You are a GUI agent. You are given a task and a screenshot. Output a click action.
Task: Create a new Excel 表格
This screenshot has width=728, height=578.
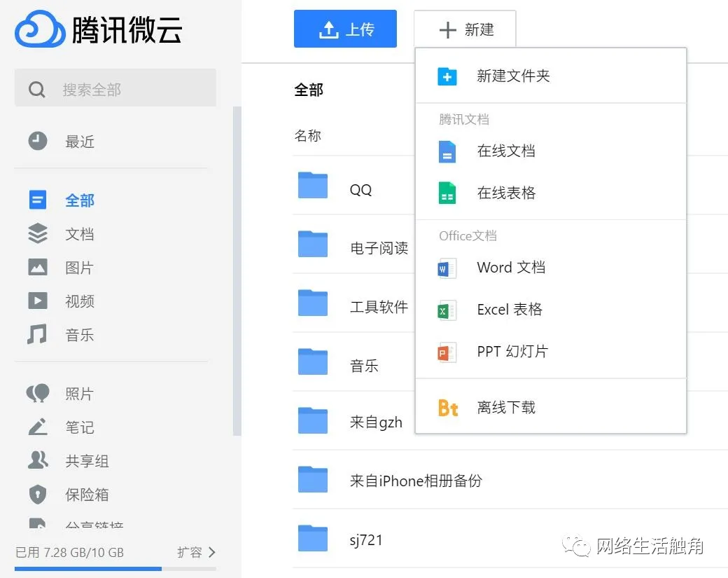509,310
